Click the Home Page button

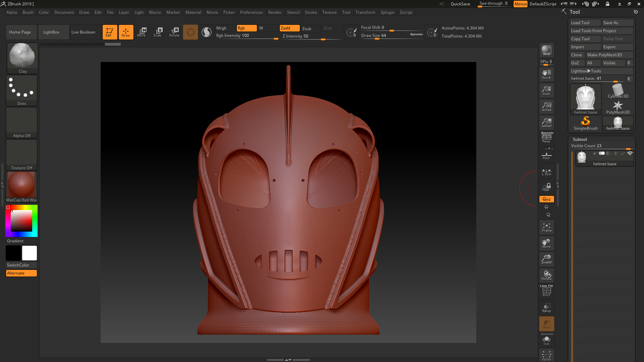[21, 32]
